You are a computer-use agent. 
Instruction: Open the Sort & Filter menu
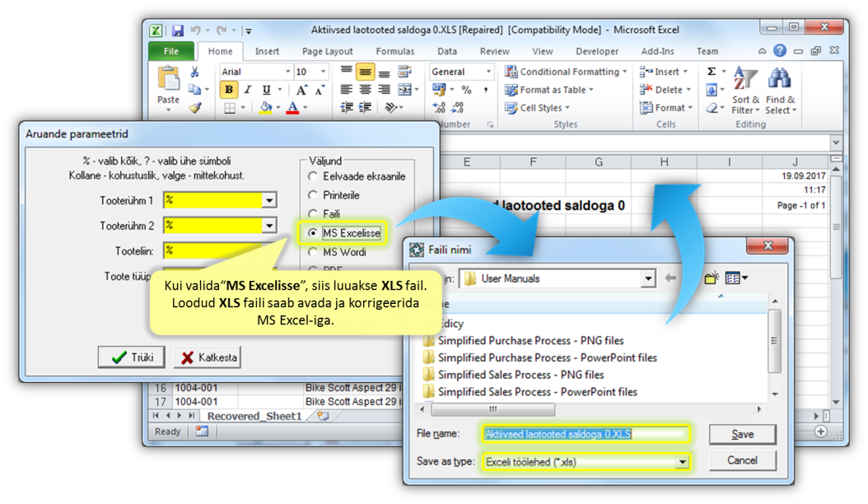(745, 91)
